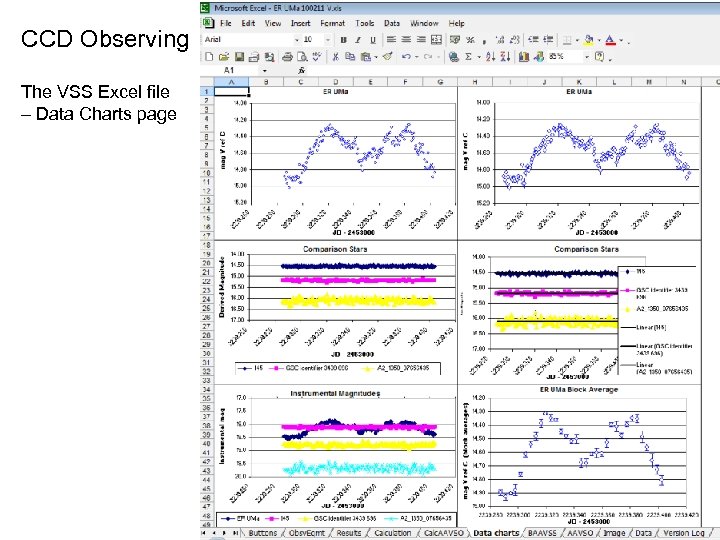Expand the Paste options dropdown arrow
The width and height of the screenshot is (720, 540).
(x=376, y=57)
